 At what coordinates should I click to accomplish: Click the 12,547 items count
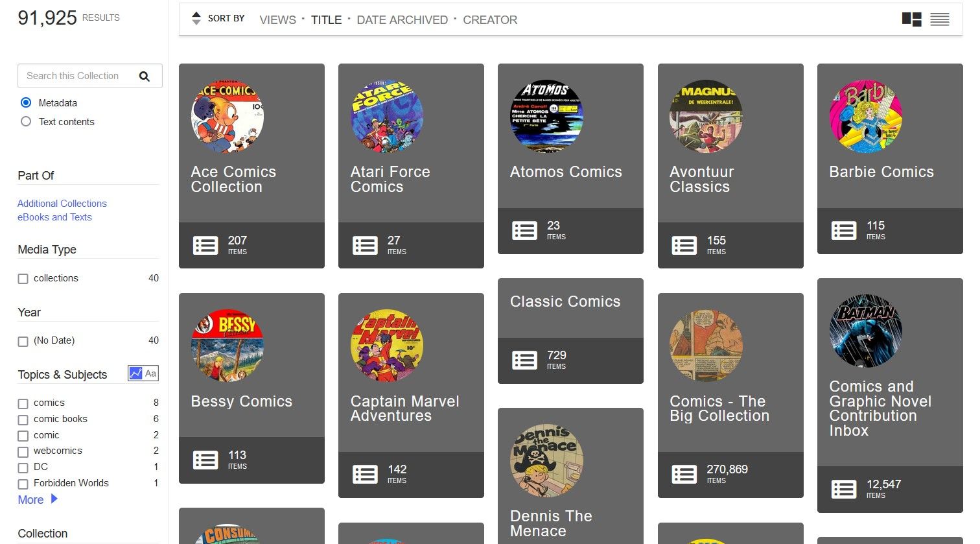coord(884,484)
